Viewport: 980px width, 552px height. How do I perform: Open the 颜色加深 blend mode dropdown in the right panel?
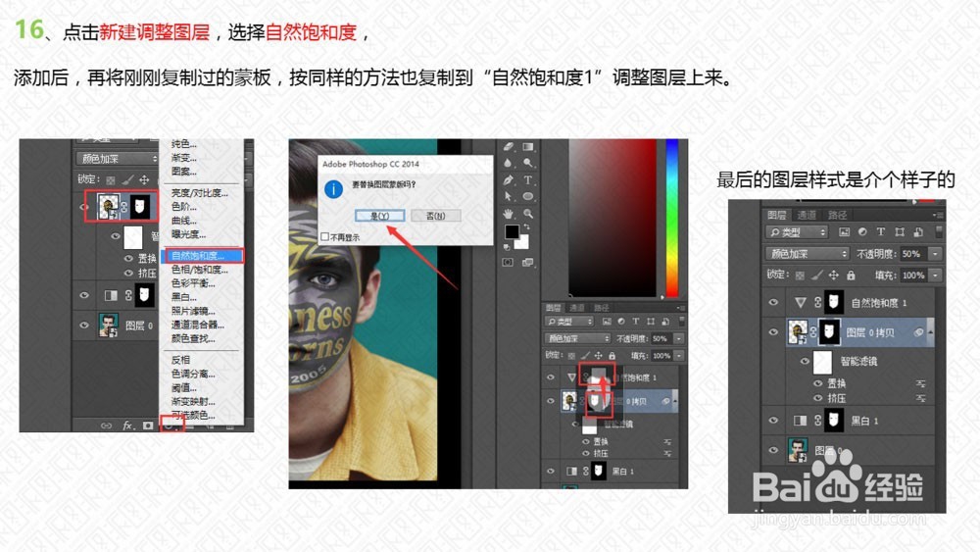pos(807,254)
